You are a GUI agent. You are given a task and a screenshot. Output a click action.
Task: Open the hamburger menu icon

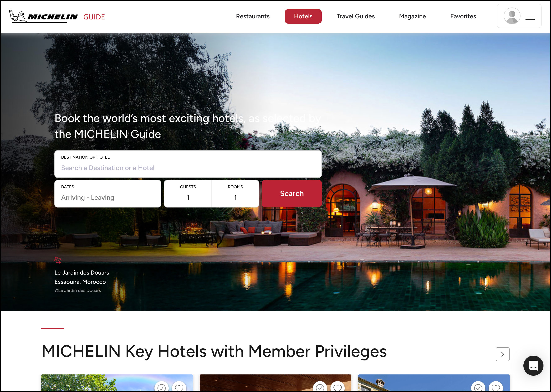click(530, 16)
